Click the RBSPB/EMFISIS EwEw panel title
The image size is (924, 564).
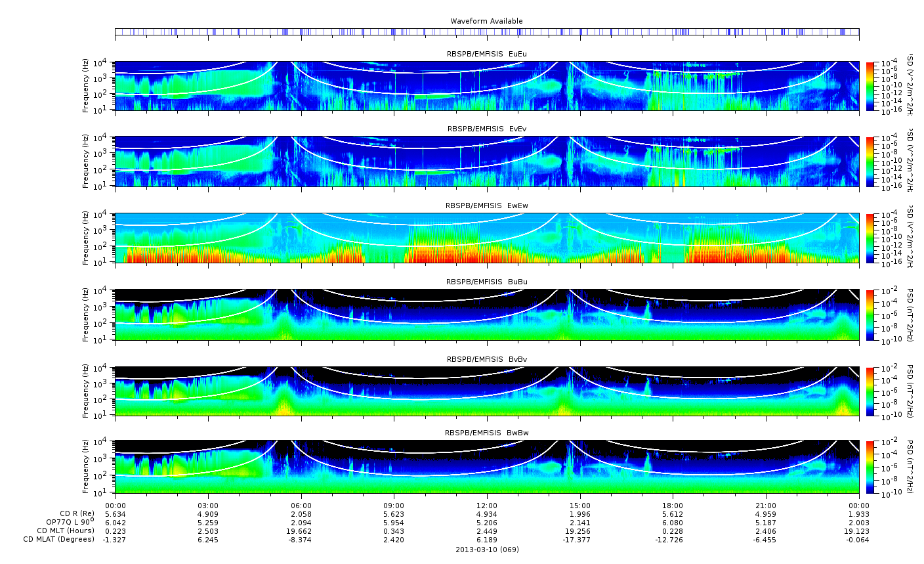487,206
